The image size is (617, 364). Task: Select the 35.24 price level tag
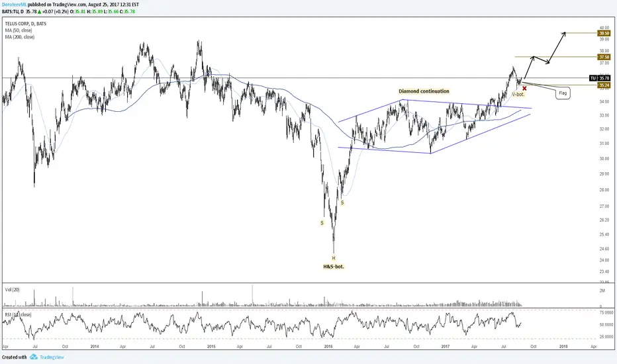604,85
